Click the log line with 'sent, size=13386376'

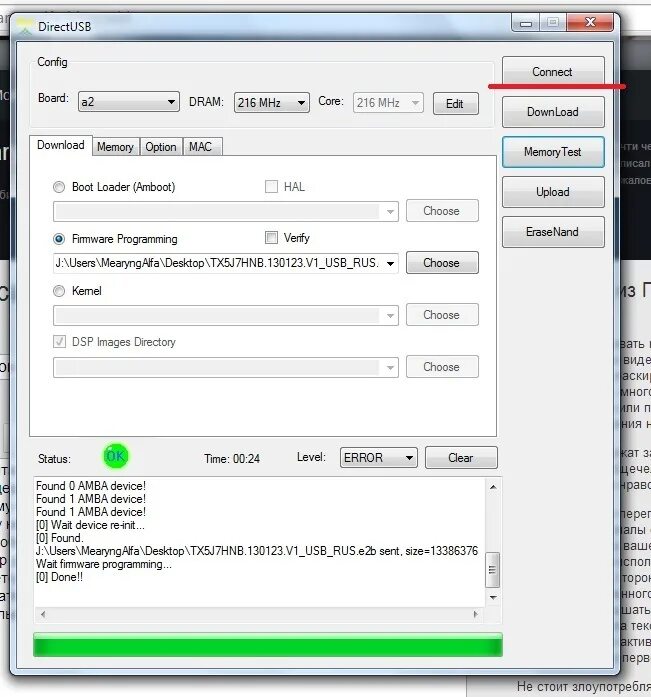click(257, 551)
